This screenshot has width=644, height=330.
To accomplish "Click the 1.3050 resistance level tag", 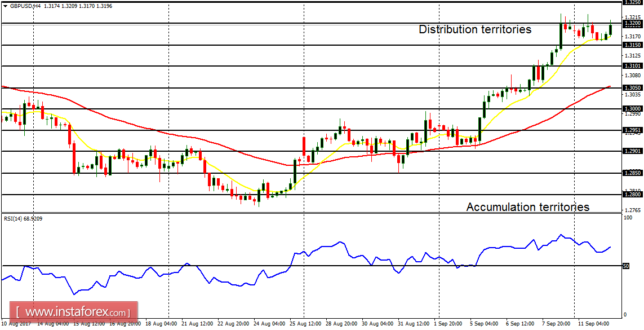I will (634, 87).
